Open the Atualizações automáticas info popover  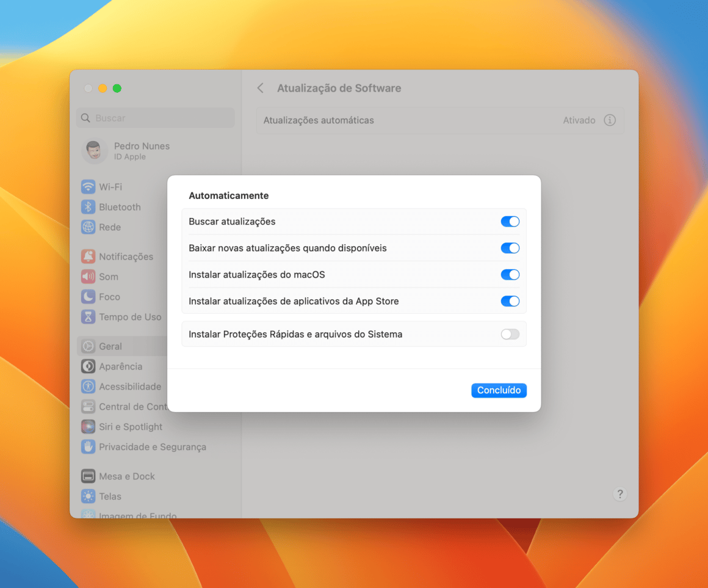(x=609, y=120)
